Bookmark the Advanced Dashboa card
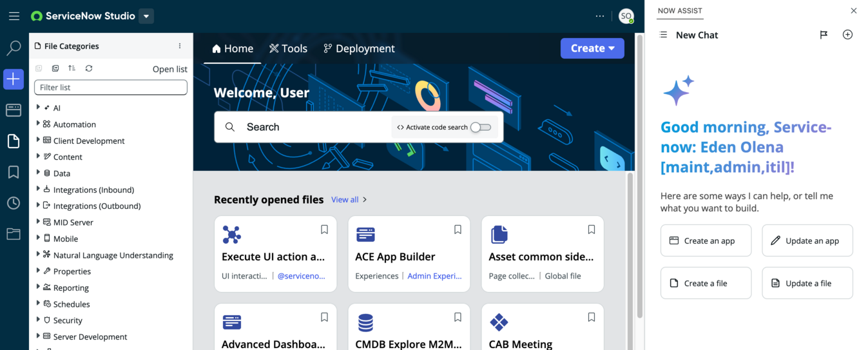 click(324, 317)
